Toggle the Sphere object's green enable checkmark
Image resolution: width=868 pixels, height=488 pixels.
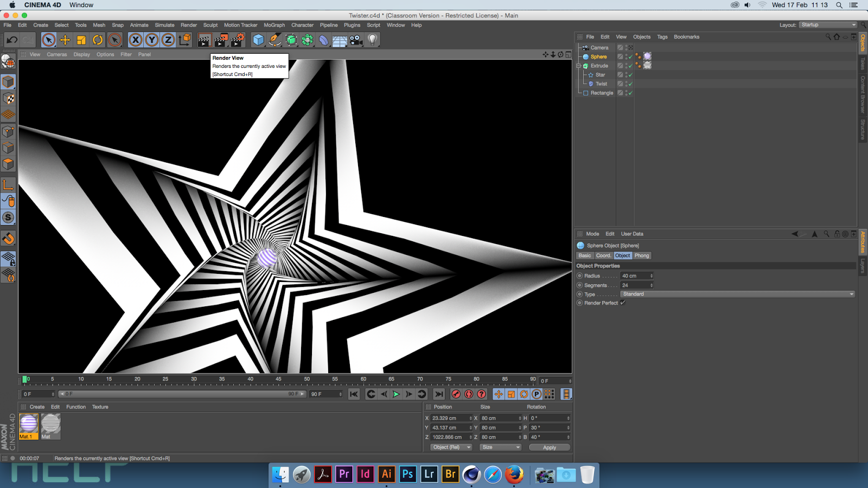coord(630,57)
